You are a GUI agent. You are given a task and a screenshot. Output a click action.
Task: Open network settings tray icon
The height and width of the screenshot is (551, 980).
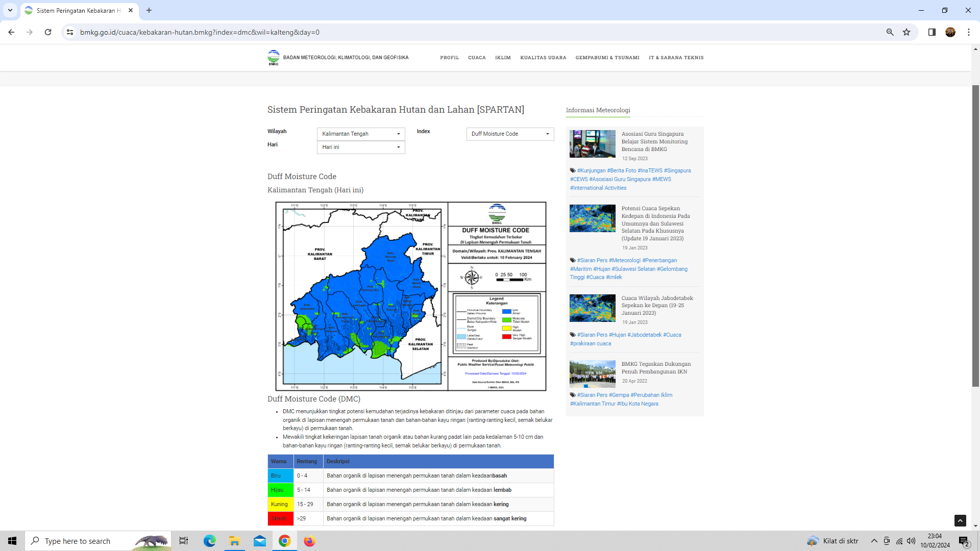pos(899,541)
